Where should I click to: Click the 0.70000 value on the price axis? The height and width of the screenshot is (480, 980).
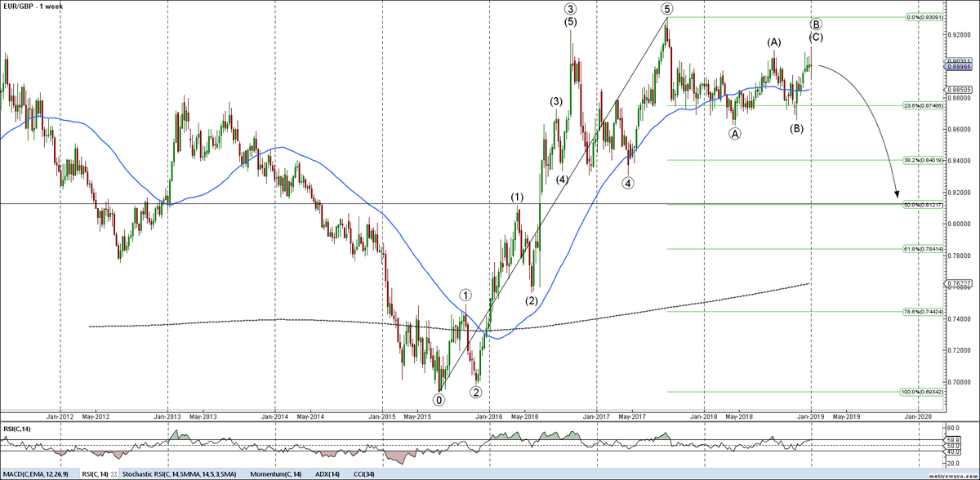[x=959, y=382]
